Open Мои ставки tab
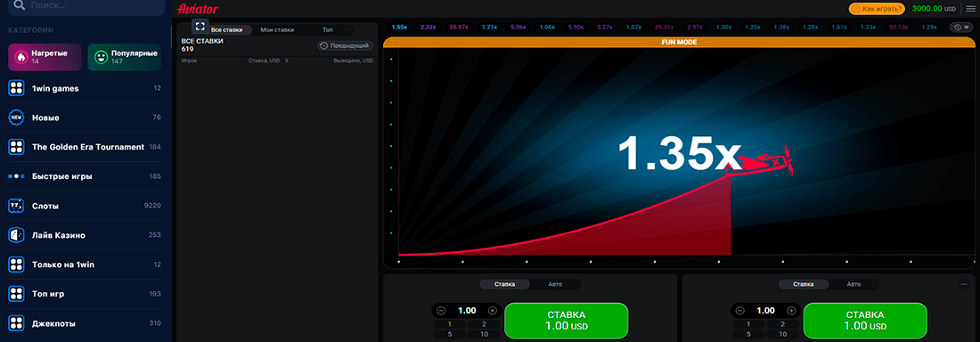The height and width of the screenshot is (342, 980). click(x=277, y=30)
